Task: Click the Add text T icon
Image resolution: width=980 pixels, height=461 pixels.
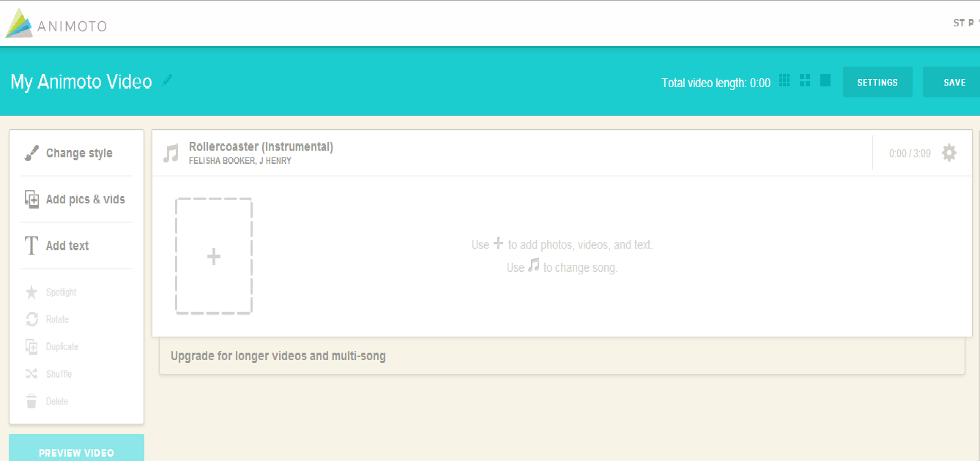Action: [31, 246]
